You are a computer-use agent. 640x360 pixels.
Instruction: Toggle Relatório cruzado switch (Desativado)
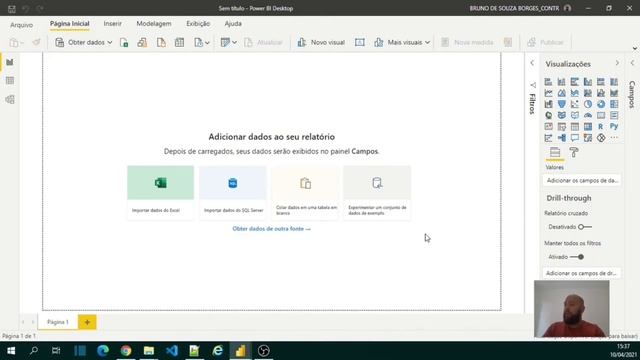pos(584,227)
